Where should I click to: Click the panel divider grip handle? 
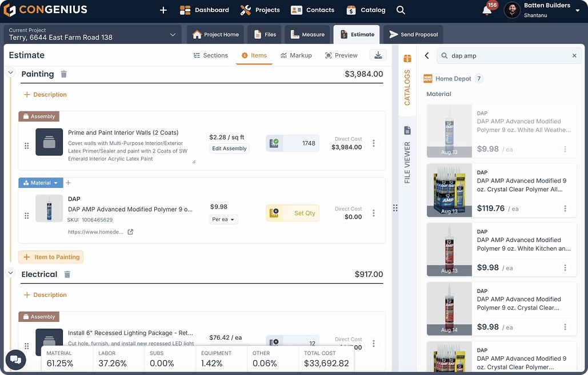395,208
